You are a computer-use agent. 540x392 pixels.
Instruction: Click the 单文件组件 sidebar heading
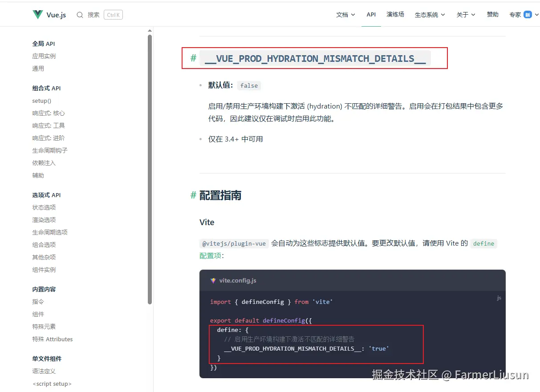coord(47,359)
